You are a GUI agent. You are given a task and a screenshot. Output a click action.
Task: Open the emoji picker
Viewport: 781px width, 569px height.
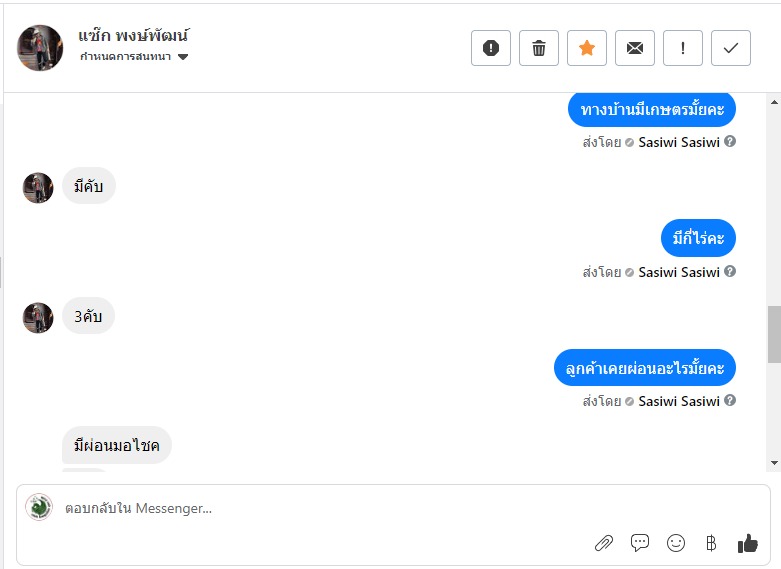point(676,543)
